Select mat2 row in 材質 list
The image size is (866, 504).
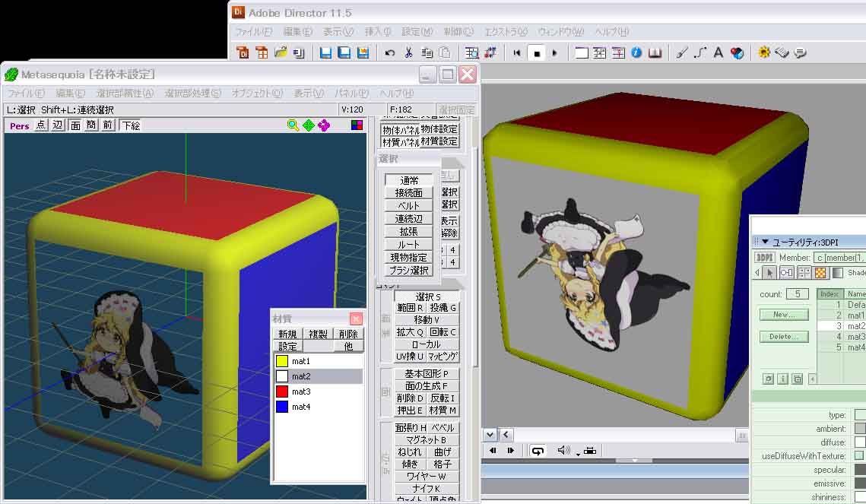pyautogui.click(x=319, y=376)
